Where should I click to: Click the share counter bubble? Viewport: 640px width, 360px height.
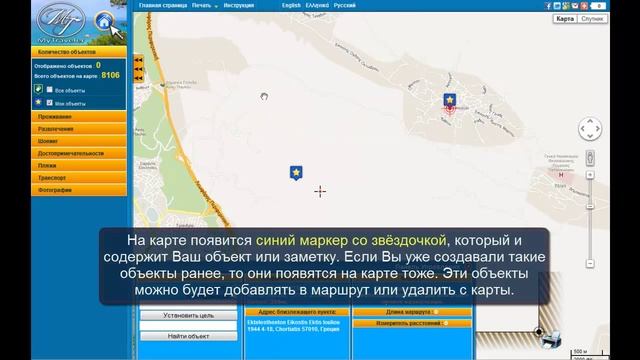598,6
